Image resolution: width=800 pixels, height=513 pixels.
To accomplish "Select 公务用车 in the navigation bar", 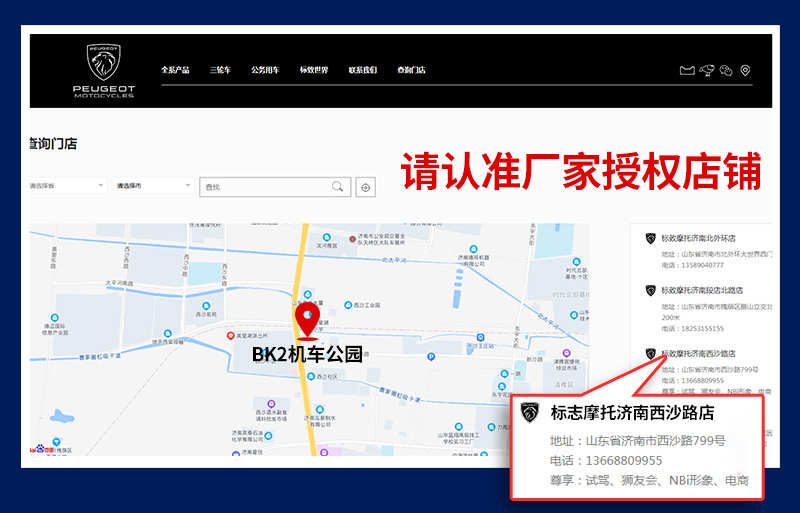I will click(265, 70).
